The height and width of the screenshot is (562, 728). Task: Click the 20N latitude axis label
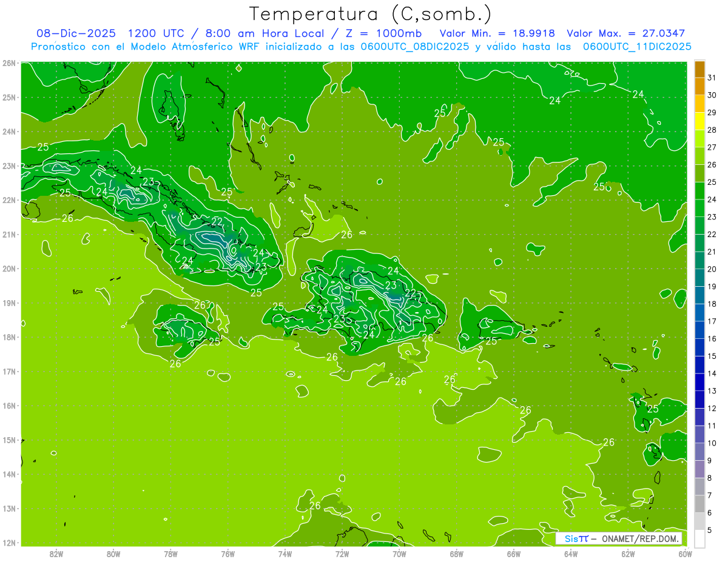(x=9, y=269)
